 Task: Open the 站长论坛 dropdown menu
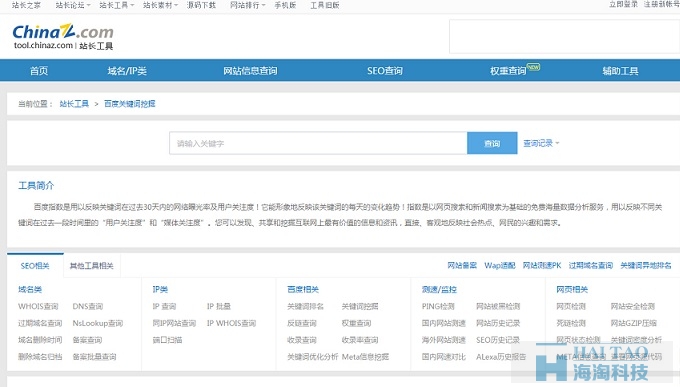click(x=73, y=5)
